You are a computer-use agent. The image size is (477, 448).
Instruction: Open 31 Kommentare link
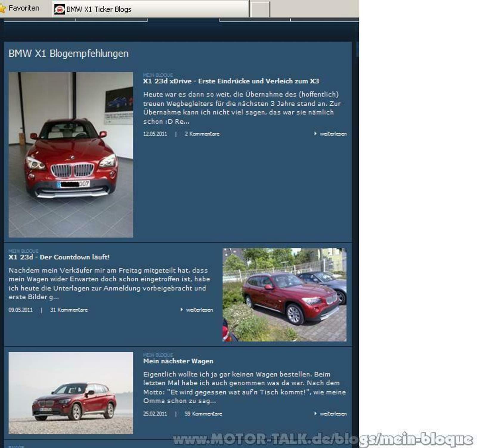pyautogui.click(x=69, y=310)
